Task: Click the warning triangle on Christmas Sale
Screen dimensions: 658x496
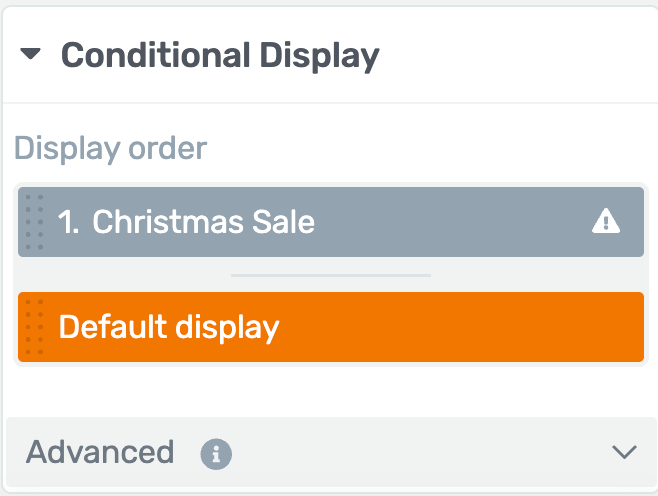Action: (x=606, y=221)
